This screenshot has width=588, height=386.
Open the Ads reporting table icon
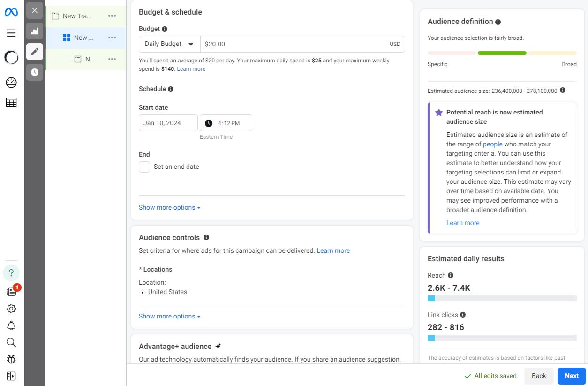[x=11, y=102]
